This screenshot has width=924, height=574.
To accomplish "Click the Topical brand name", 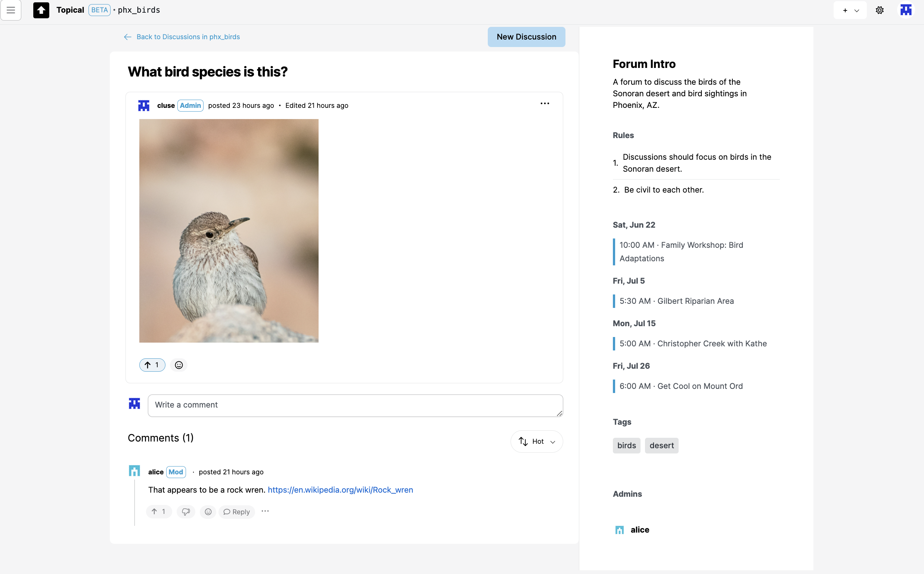I will click(70, 10).
